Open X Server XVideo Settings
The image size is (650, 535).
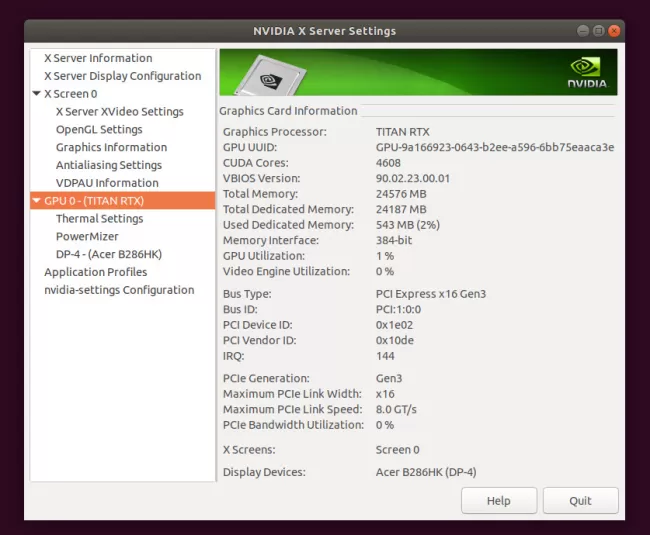(x=120, y=111)
